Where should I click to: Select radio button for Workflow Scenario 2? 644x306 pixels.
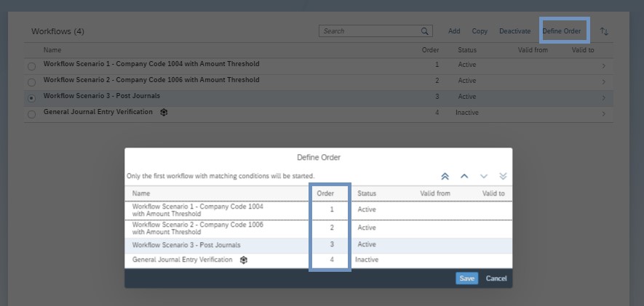click(31, 82)
